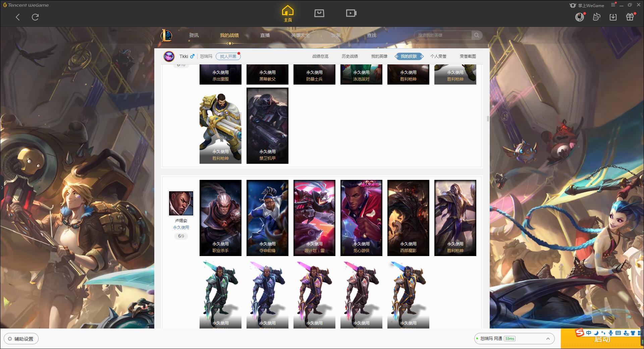
Task: Focus the hero search input field
Action: tap(443, 35)
